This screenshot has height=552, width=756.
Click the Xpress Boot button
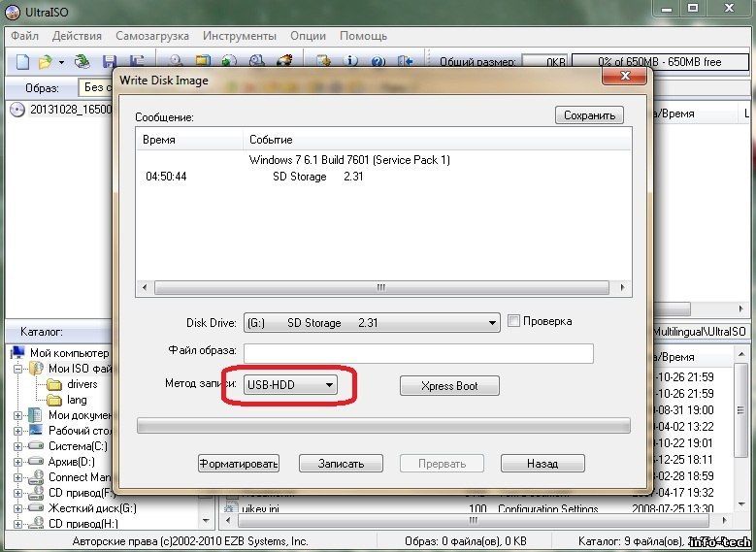tap(449, 386)
